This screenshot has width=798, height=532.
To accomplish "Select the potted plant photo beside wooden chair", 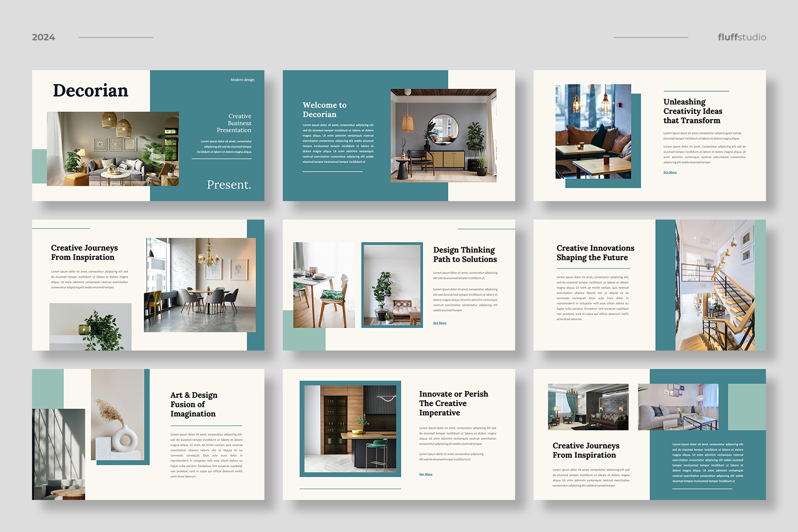I will [x=392, y=285].
